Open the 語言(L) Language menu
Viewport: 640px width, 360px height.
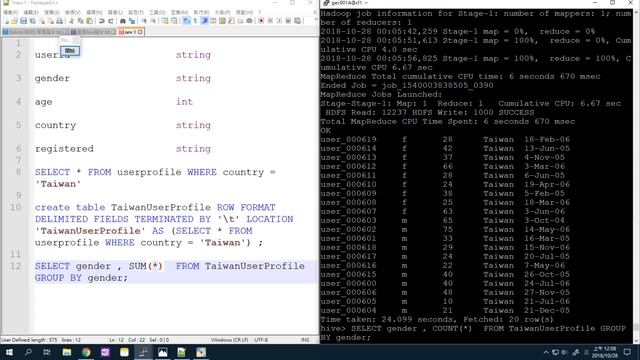(x=116, y=12)
